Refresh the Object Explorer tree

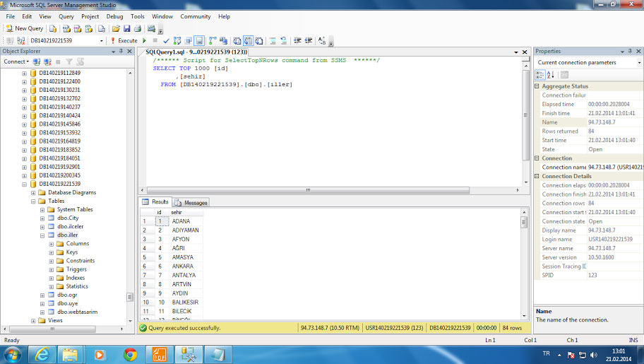point(80,61)
